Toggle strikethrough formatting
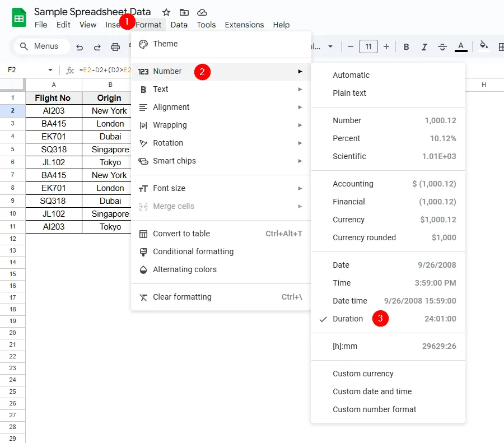Image resolution: width=504 pixels, height=443 pixels. click(x=442, y=47)
